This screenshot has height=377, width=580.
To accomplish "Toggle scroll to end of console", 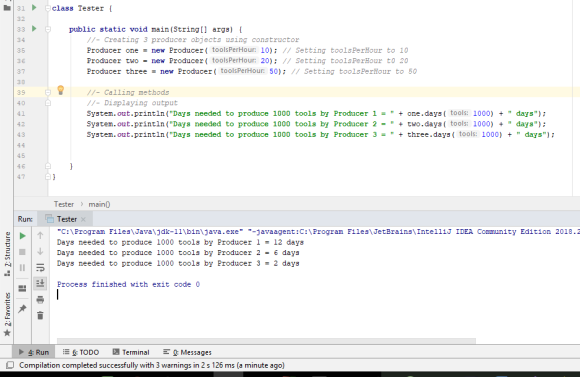I will [x=40, y=283].
